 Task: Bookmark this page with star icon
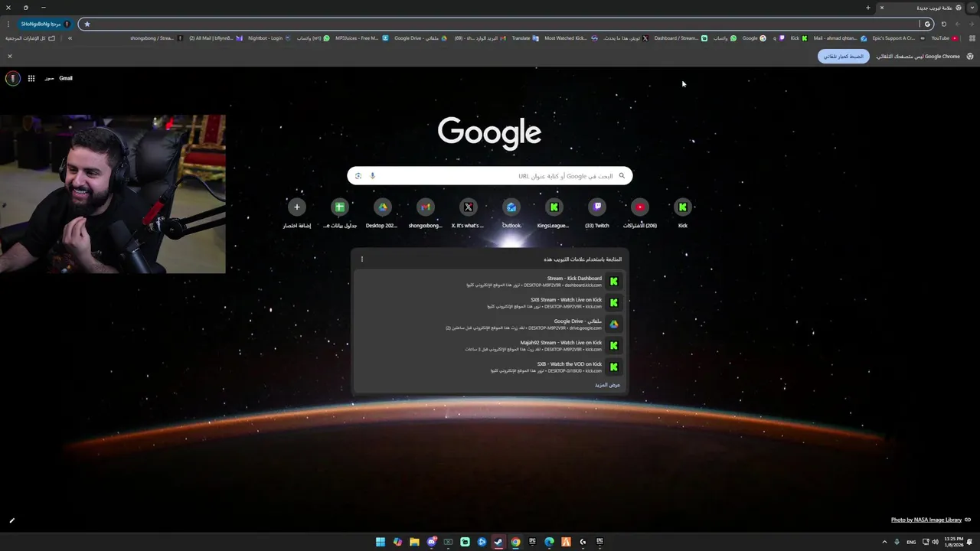[x=87, y=24]
